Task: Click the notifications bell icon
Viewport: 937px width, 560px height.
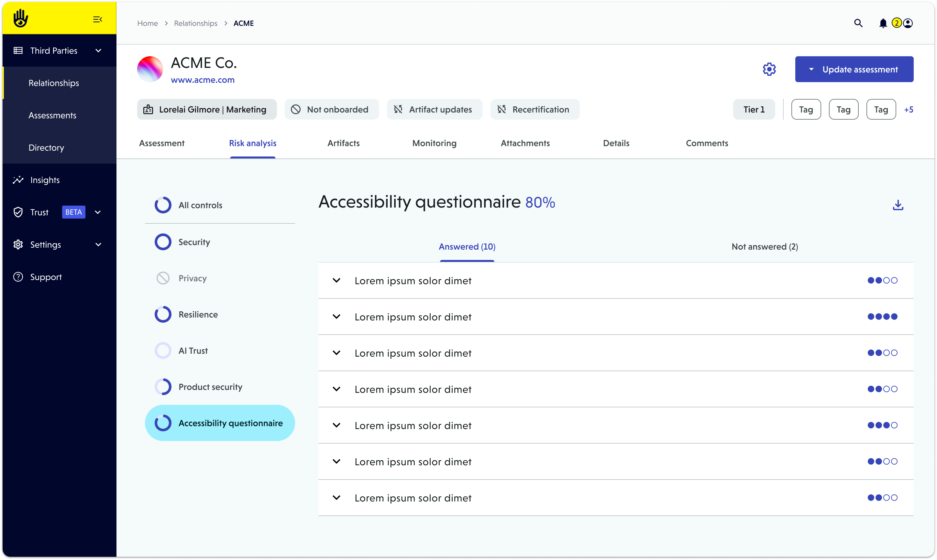Action: click(883, 23)
